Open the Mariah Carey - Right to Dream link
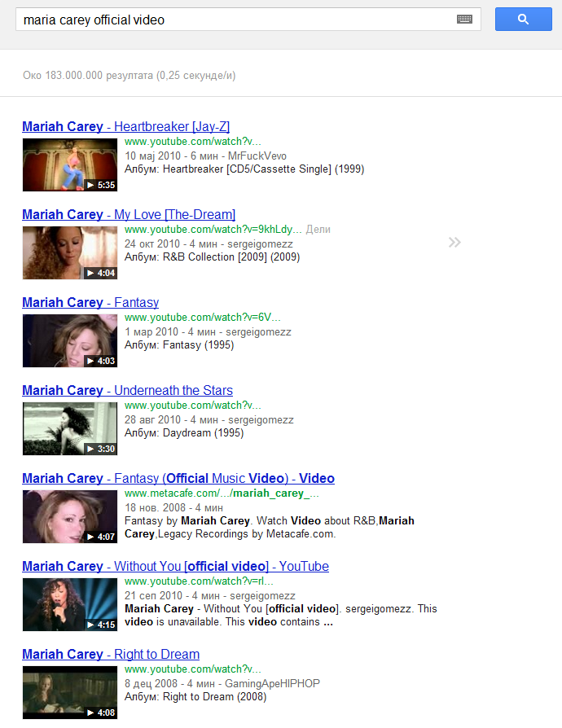562x728 pixels. point(111,654)
